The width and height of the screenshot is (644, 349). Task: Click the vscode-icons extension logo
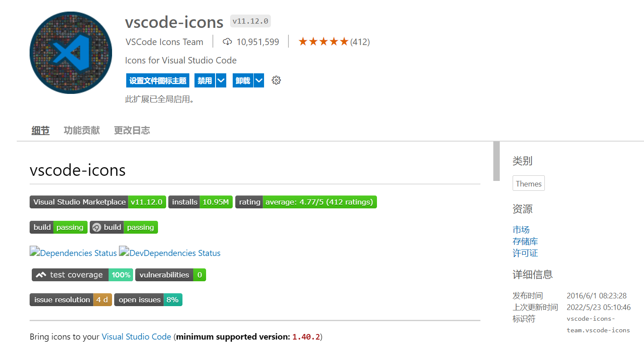tap(71, 53)
